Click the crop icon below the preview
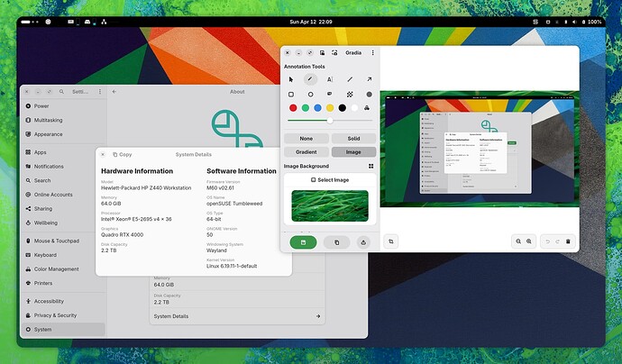622x364 pixels. tap(390, 241)
